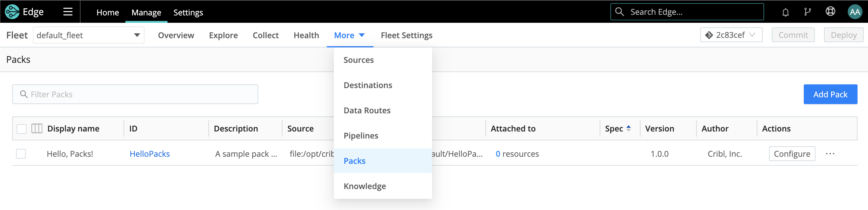Click the ID column header
Viewport: 868px width, 210px height.
pos(133,128)
